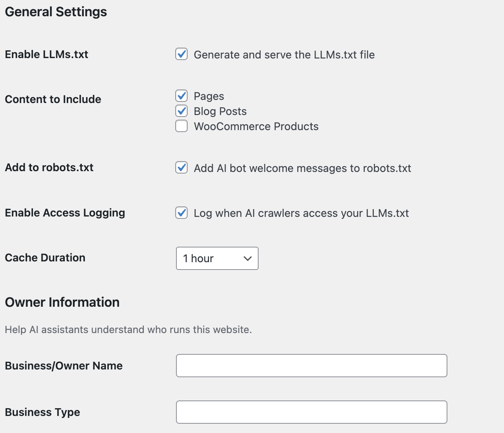The height and width of the screenshot is (433, 504).
Task: Click into the Business Type input box
Action: tap(311, 412)
